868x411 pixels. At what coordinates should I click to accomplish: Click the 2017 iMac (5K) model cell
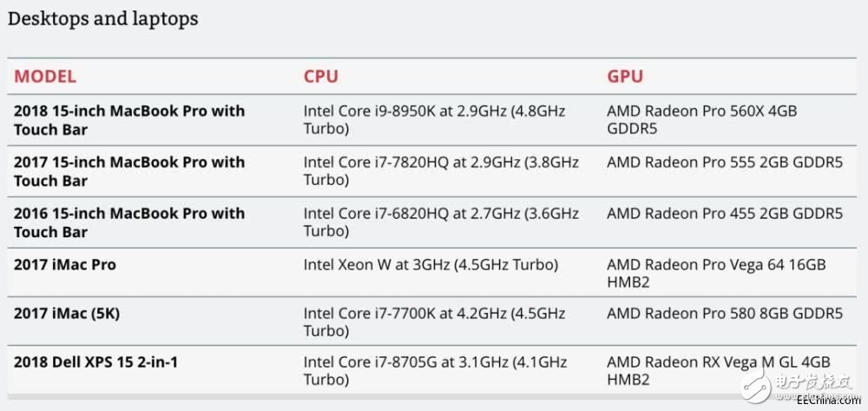[x=70, y=313]
